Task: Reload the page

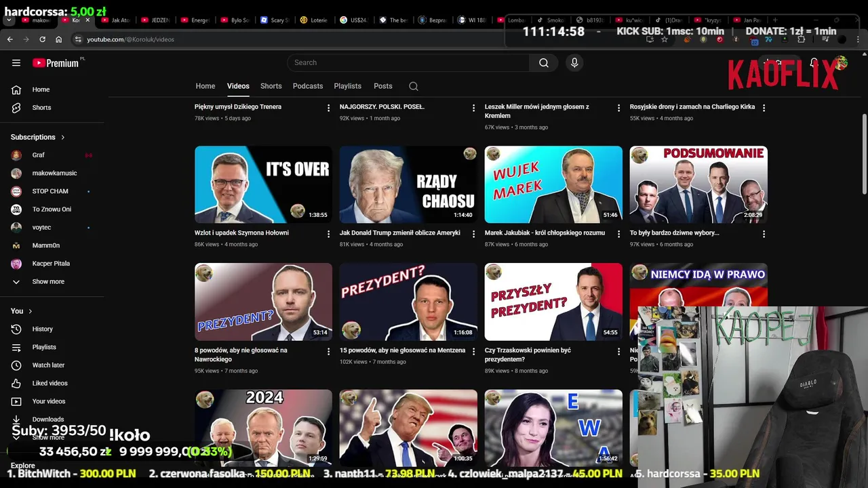Action: pyautogui.click(x=42, y=39)
